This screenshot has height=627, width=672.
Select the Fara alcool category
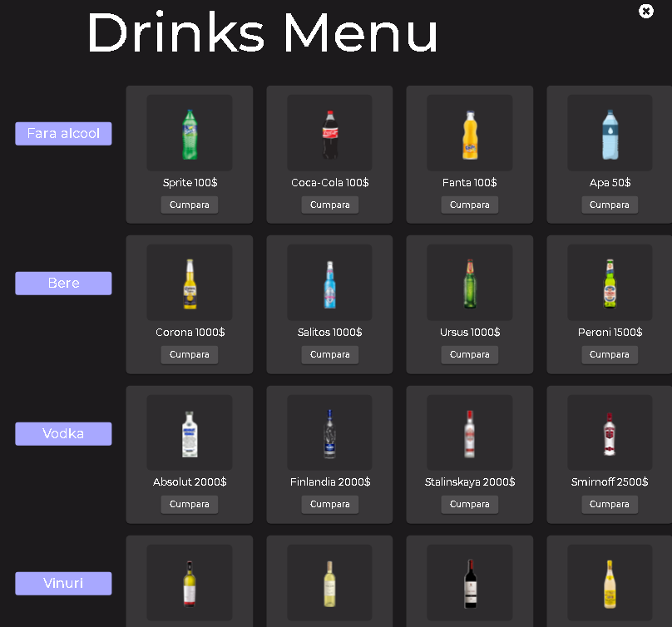point(63,133)
